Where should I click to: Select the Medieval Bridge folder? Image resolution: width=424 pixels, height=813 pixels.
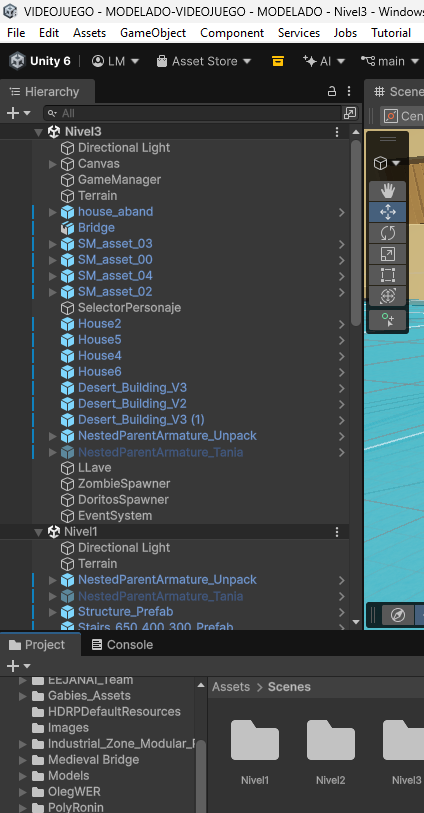pos(93,760)
